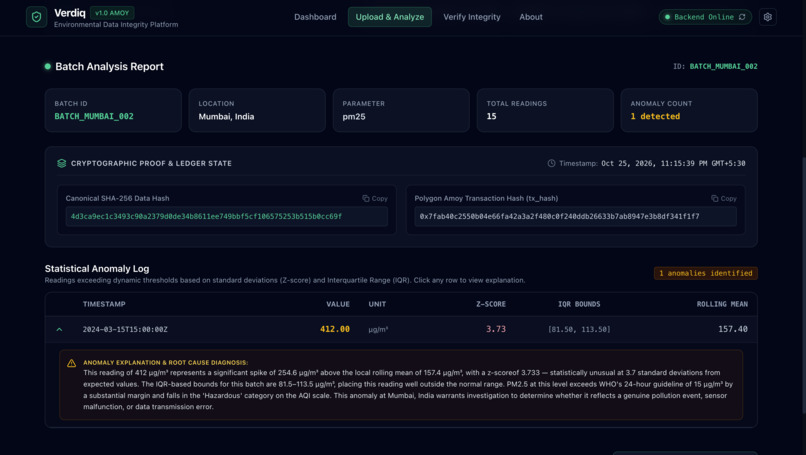Open the About tab
Image resolution: width=806 pixels, height=455 pixels.
[x=530, y=17]
